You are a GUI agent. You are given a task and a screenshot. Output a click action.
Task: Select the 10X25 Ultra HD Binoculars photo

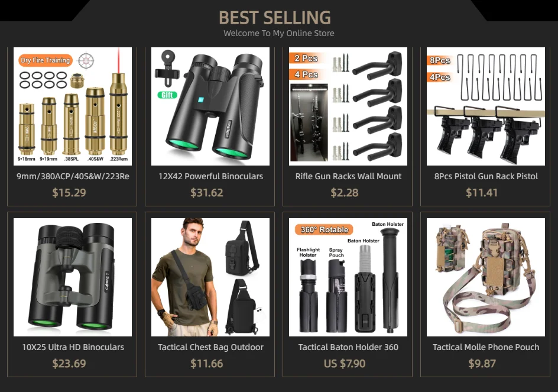pyautogui.click(x=73, y=277)
